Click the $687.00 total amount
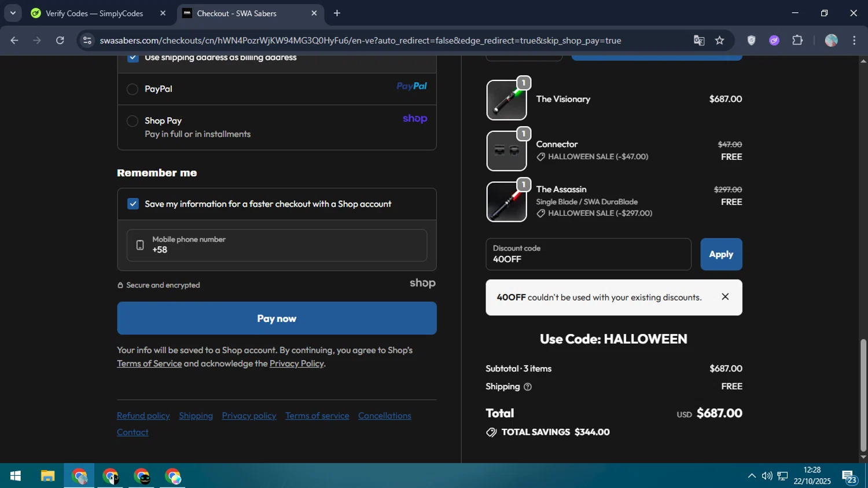This screenshot has width=868, height=488. pyautogui.click(x=719, y=413)
